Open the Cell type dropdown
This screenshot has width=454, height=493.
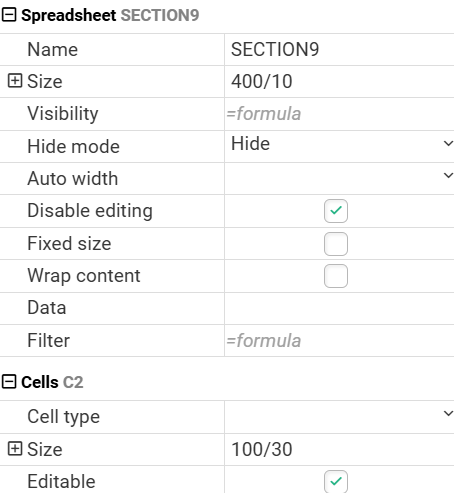(339, 417)
